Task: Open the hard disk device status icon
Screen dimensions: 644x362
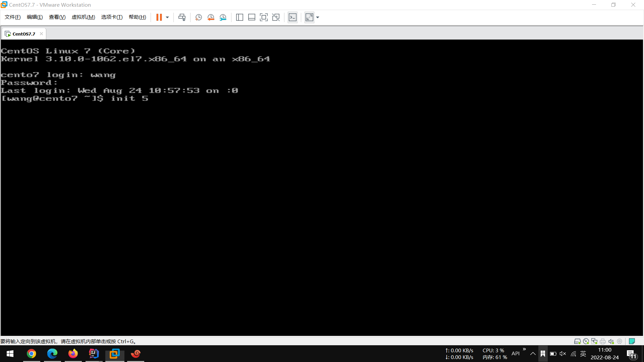Action: (x=578, y=341)
